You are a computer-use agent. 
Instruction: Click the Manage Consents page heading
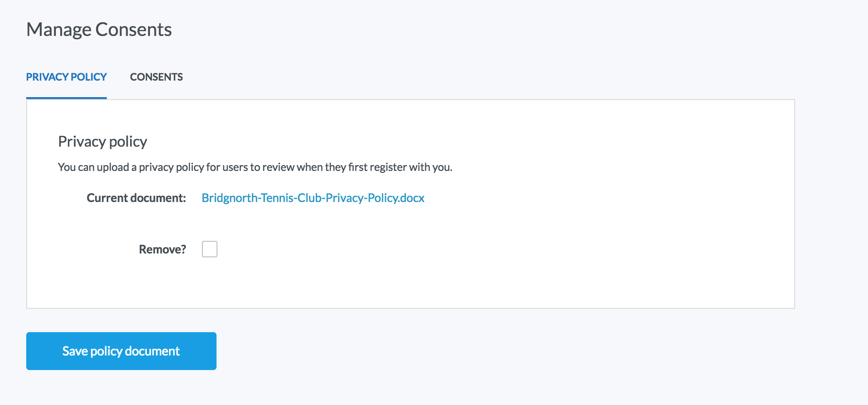[99, 30]
